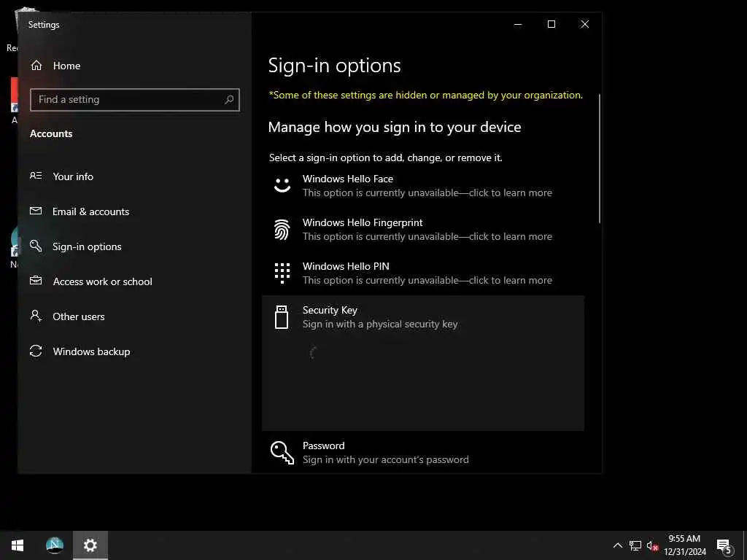Open the notification Action Center icon

tap(724, 546)
